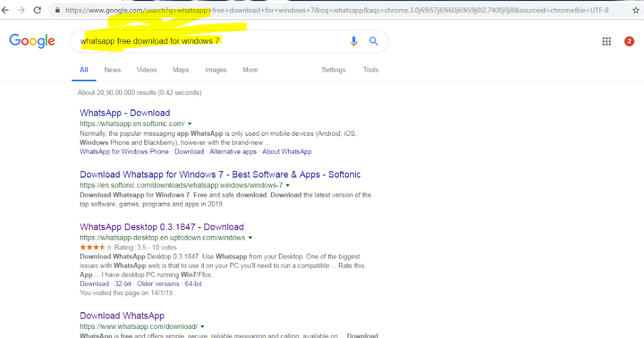Open the Google apps grid
Screen dimensions: 644x338
click(x=606, y=41)
